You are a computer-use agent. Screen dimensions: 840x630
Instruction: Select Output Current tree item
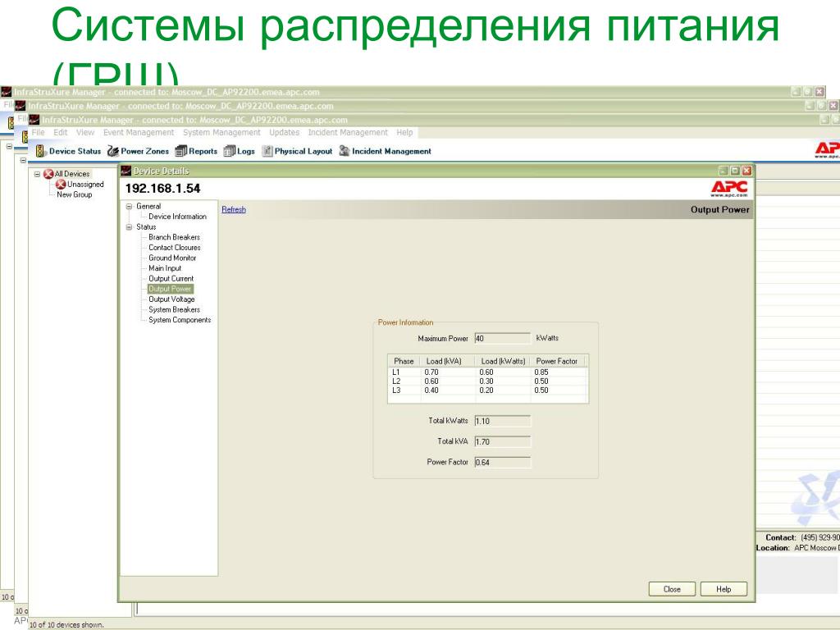point(171,279)
